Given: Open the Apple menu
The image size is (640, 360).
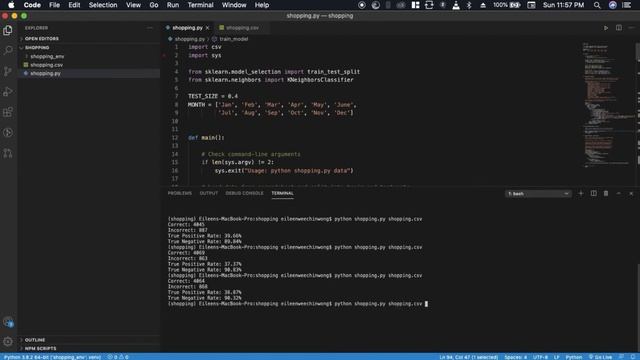Looking at the screenshot, I should pos(11,5).
